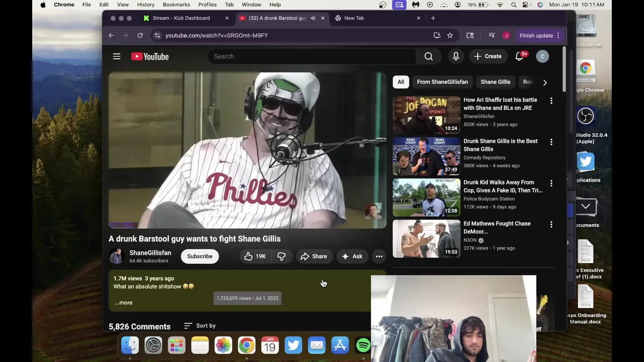Viewport: 644px width, 362px height.
Task: Like the video with thumbs up
Action: pyautogui.click(x=255, y=256)
